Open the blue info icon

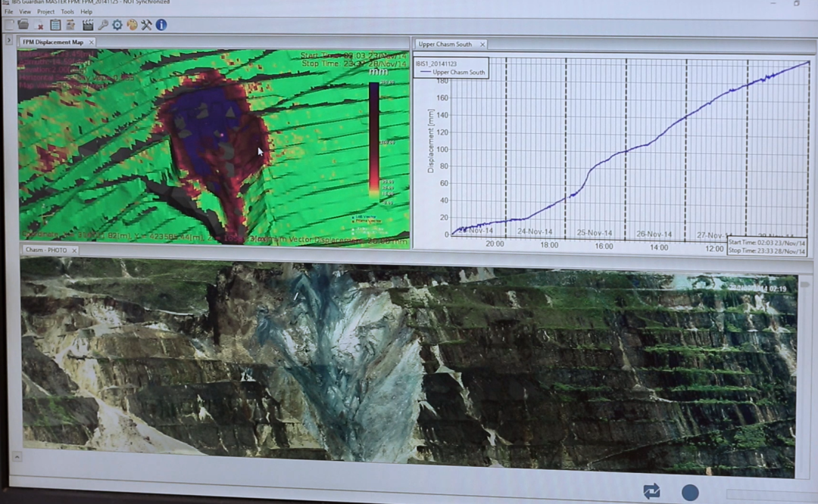pyautogui.click(x=161, y=24)
